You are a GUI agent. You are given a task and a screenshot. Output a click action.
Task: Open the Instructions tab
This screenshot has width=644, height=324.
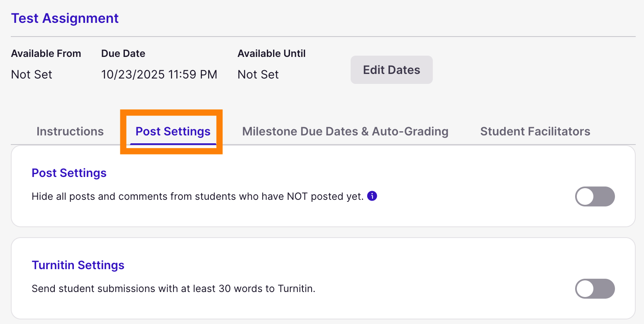[x=70, y=131]
